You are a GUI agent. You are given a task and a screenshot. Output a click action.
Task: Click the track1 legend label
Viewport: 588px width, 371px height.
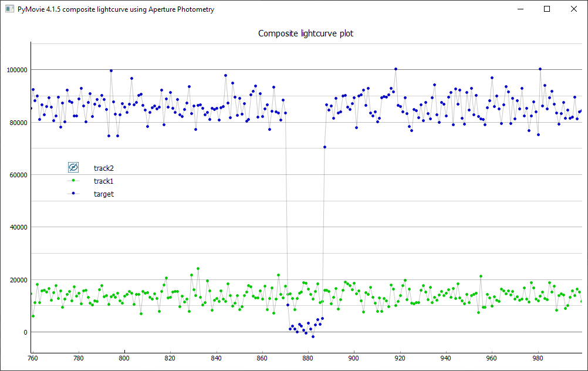click(x=103, y=181)
